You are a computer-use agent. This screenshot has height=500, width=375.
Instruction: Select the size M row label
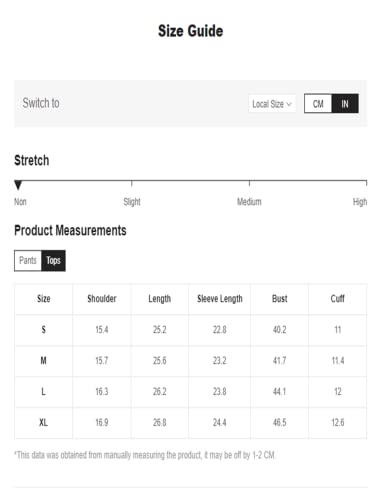[43, 360]
